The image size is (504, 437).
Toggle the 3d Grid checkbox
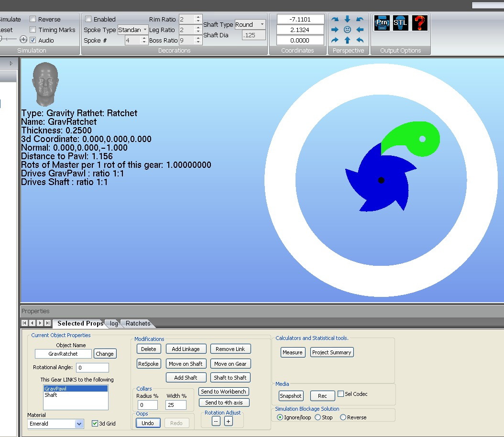95,424
